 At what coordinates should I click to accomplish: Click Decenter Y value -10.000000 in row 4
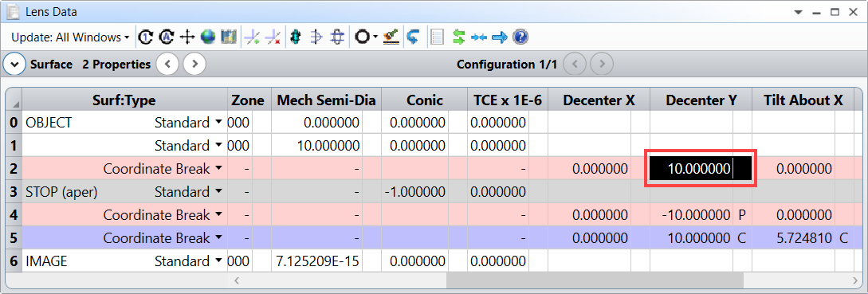tap(692, 215)
